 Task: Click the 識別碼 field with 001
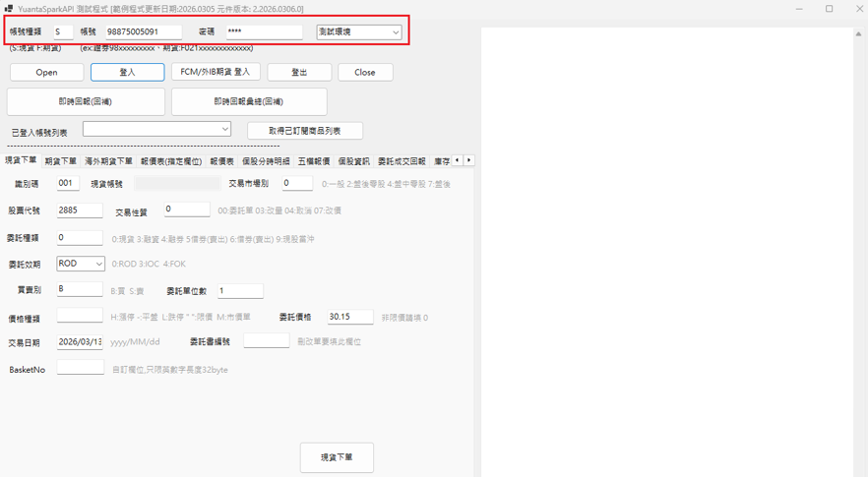point(68,183)
